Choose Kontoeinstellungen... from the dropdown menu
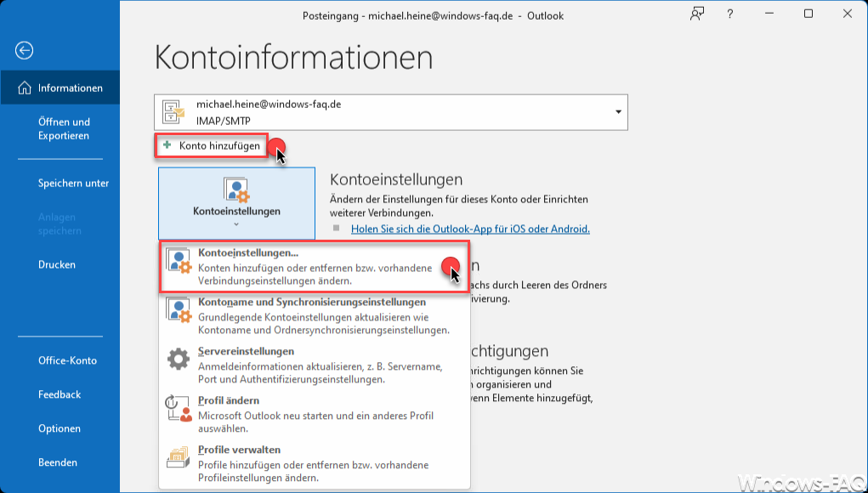Image resolution: width=868 pixels, height=493 pixels. click(315, 267)
